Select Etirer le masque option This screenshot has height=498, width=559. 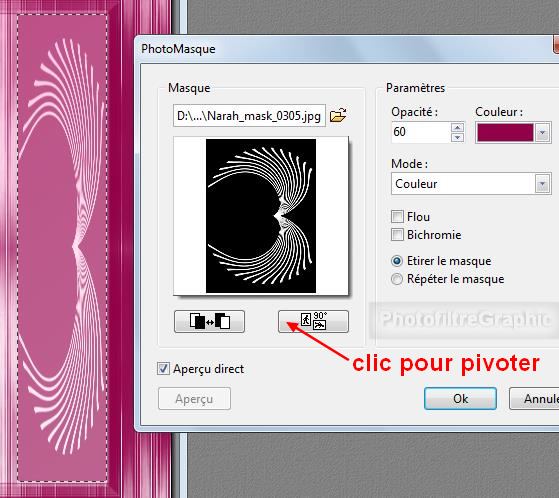(397, 261)
